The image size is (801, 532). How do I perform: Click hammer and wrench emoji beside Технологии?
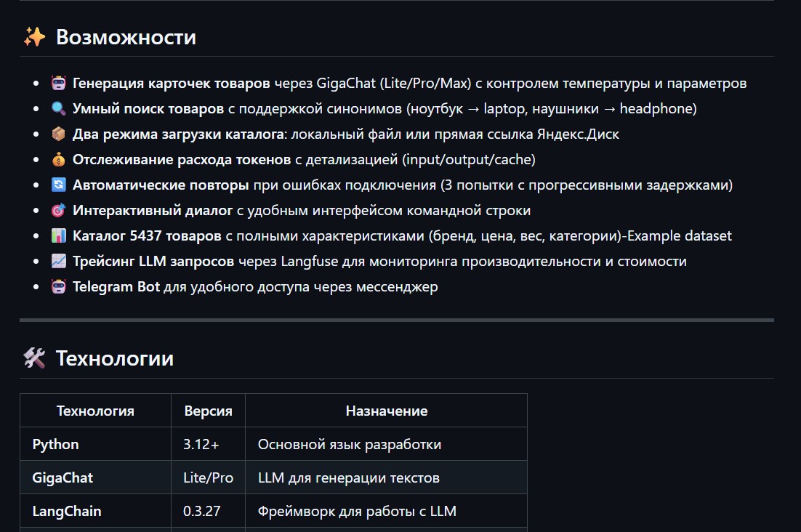click(34, 358)
